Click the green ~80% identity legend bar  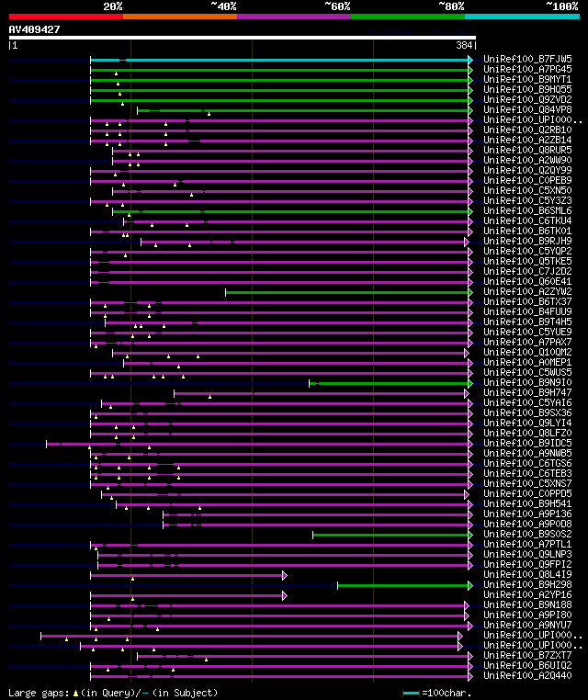(x=408, y=17)
